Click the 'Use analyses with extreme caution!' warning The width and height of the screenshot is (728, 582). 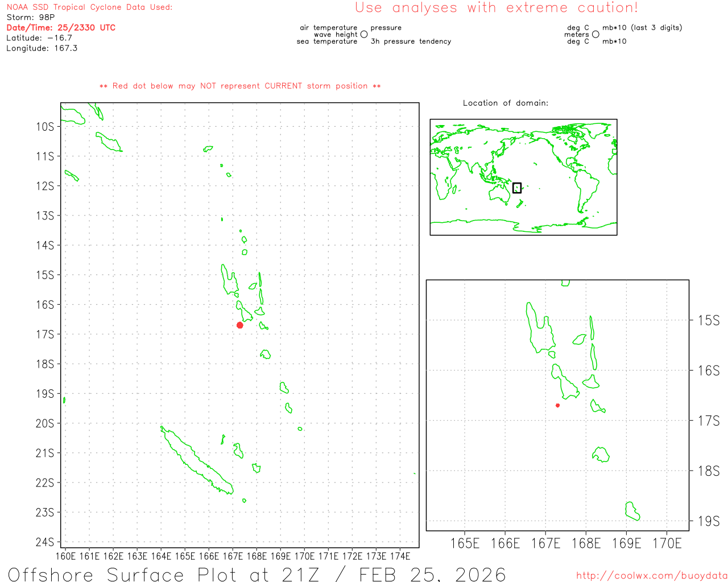(x=496, y=8)
